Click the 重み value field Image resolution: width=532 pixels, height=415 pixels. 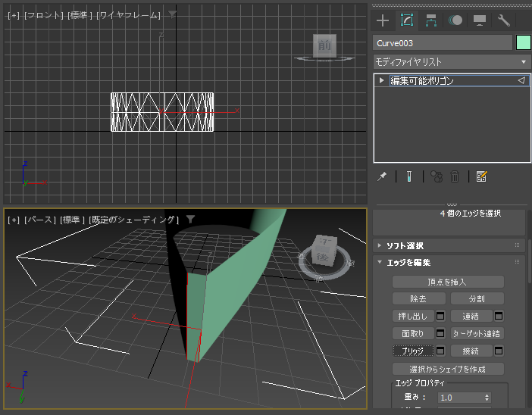(x=461, y=398)
